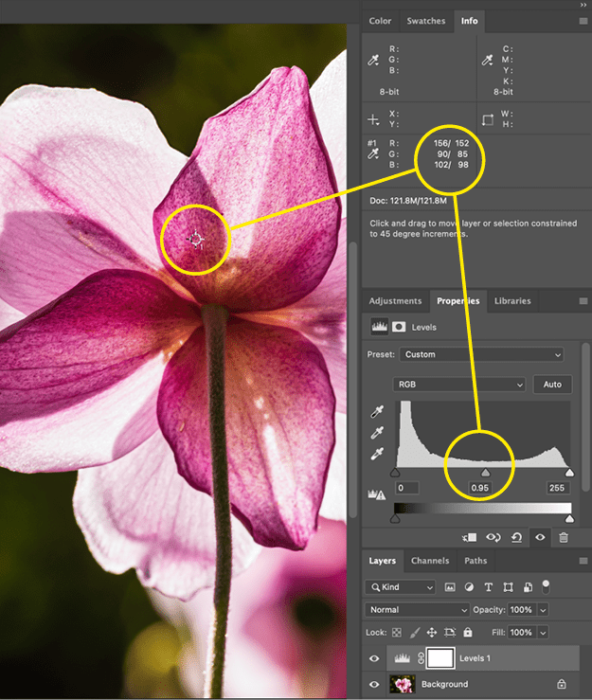Click the Auto levels button
The width and height of the screenshot is (592, 700).
[x=552, y=385]
